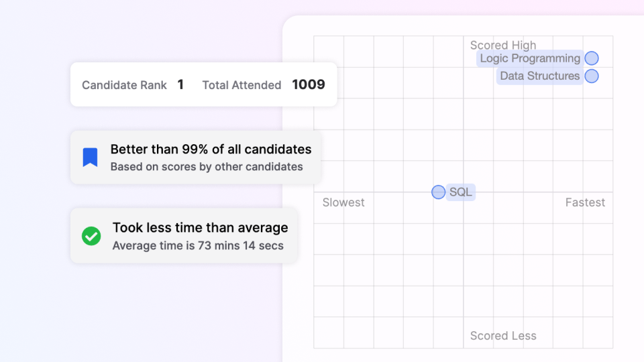Click the Slowest axis label
The width and height of the screenshot is (644, 362).
[x=343, y=202]
